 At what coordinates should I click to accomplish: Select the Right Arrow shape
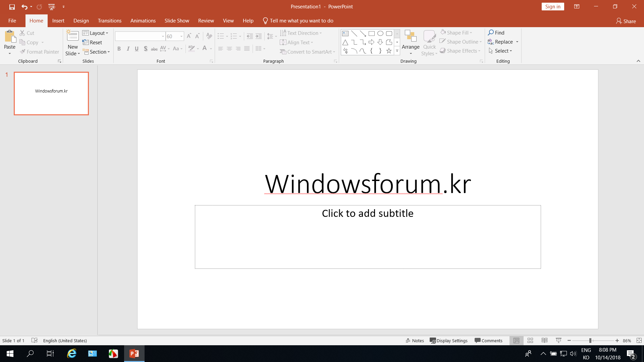click(372, 42)
